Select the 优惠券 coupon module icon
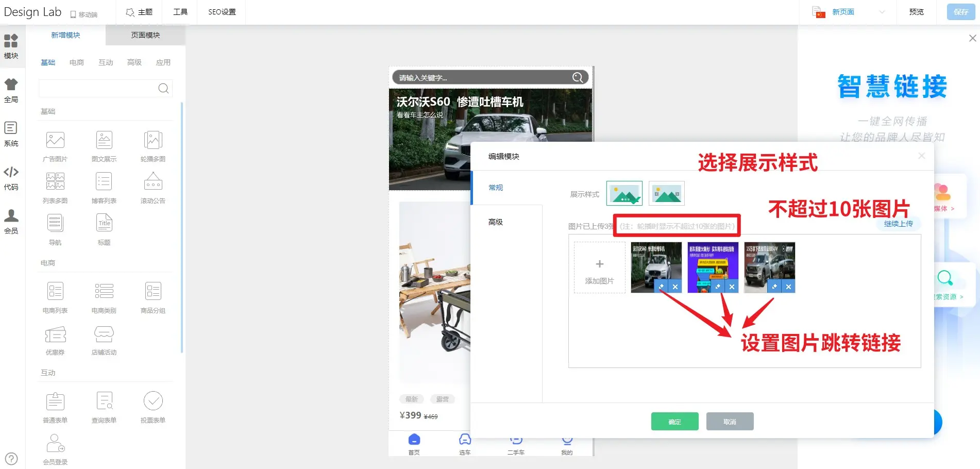980x469 pixels. click(x=55, y=335)
